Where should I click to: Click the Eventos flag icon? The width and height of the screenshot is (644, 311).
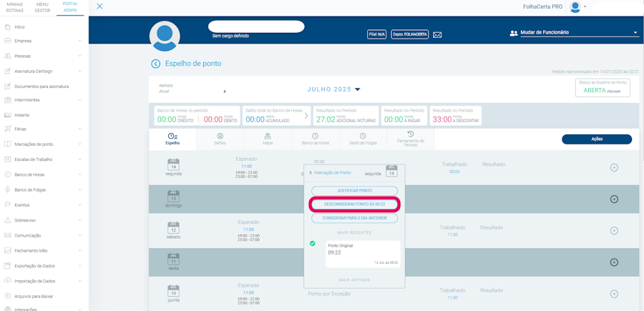tap(7, 204)
